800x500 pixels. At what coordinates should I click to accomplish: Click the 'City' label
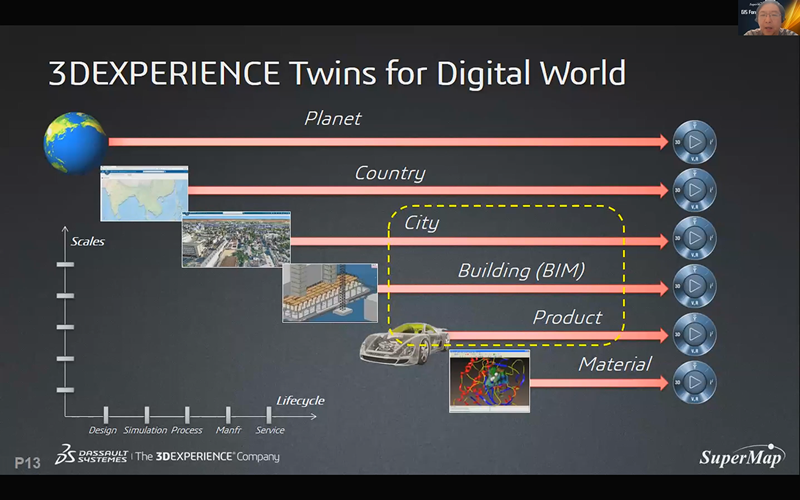click(x=421, y=223)
